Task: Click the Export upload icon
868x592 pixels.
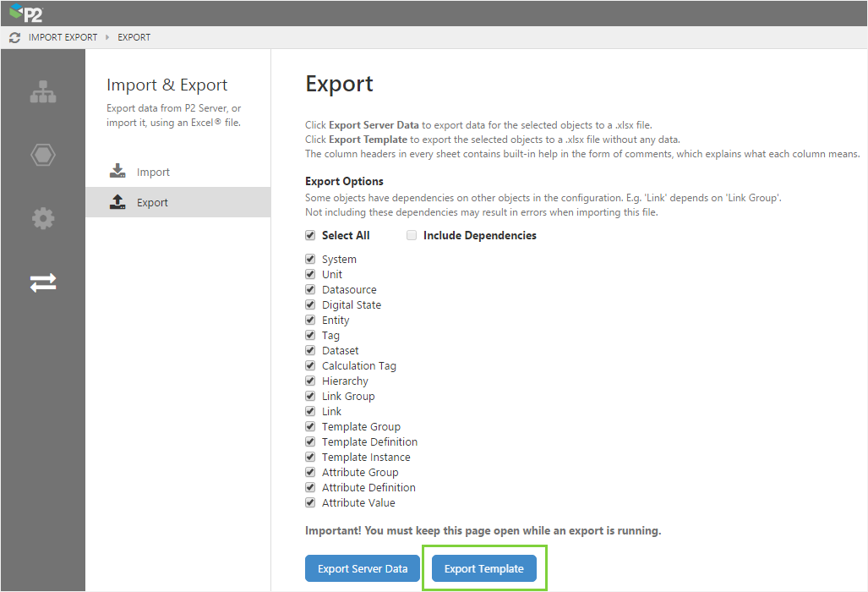Action: tap(117, 202)
